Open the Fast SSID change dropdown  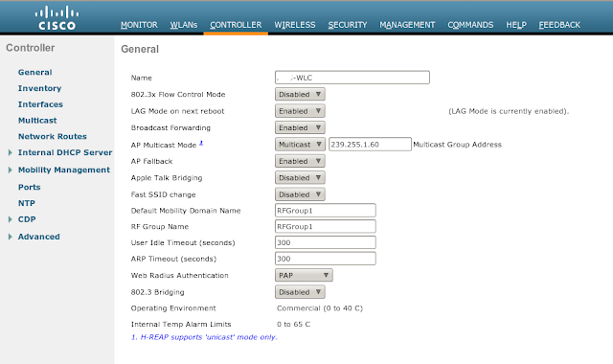[300, 194]
